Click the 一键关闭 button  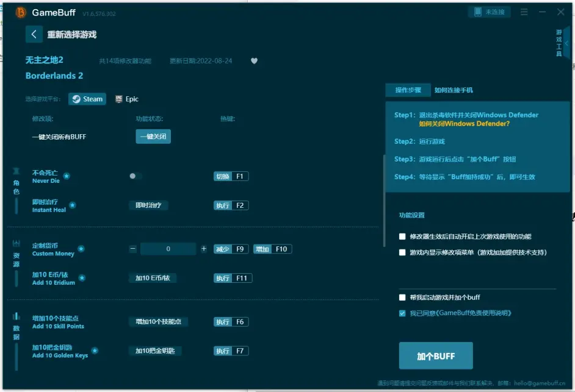point(153,137)
